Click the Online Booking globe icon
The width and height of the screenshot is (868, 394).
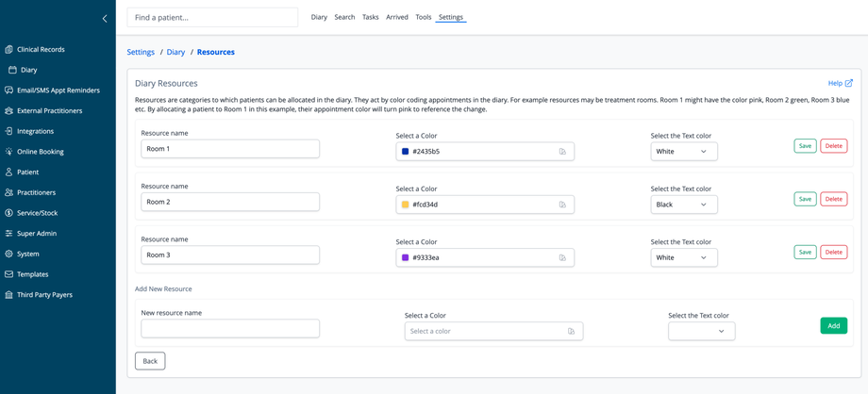(x=9, y=152)
